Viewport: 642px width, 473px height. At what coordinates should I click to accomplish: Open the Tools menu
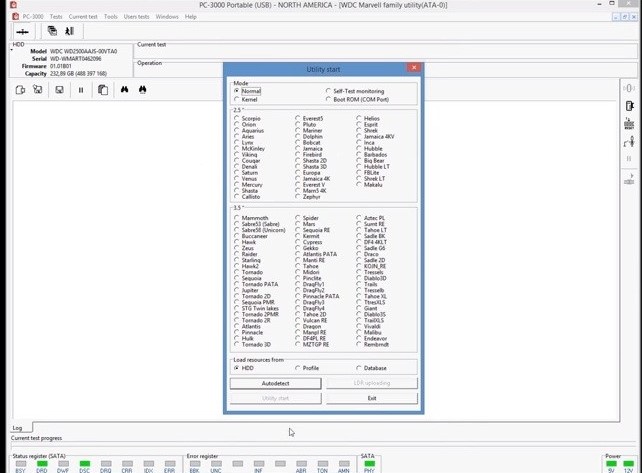tap(110, 17)
